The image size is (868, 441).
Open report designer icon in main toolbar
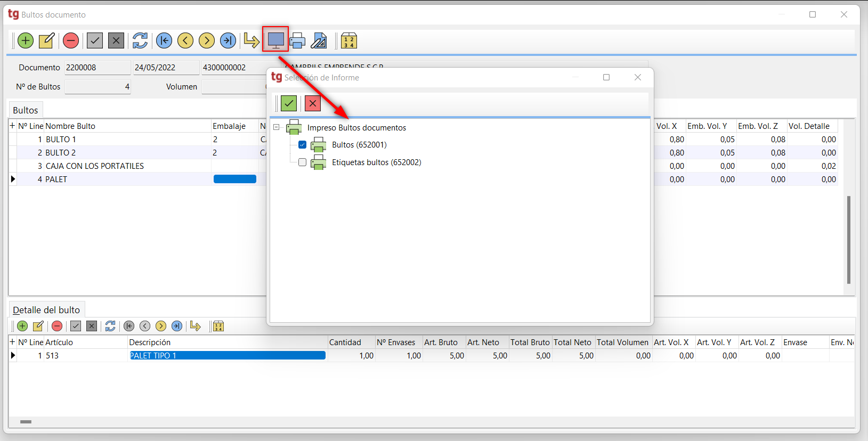coord(319,40)
